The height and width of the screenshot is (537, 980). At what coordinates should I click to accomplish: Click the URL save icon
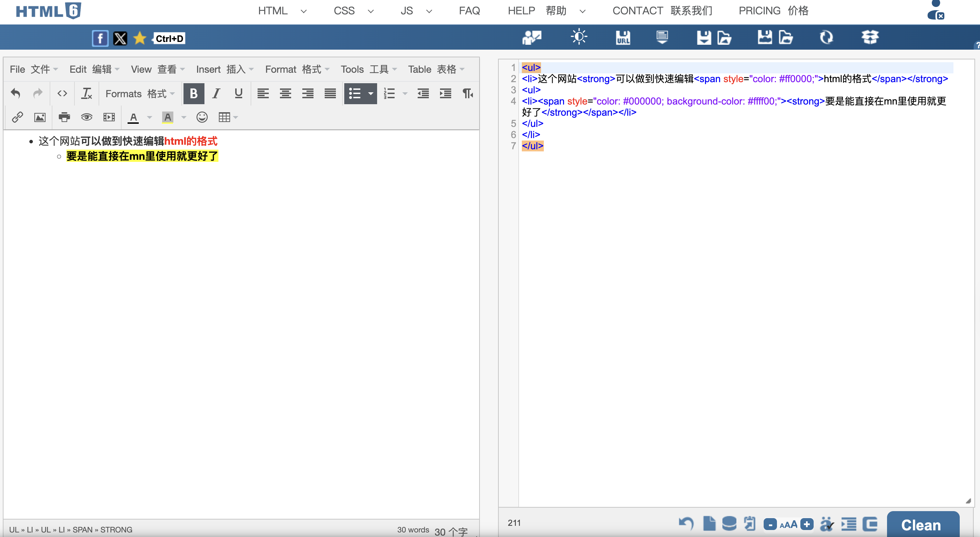623,38
